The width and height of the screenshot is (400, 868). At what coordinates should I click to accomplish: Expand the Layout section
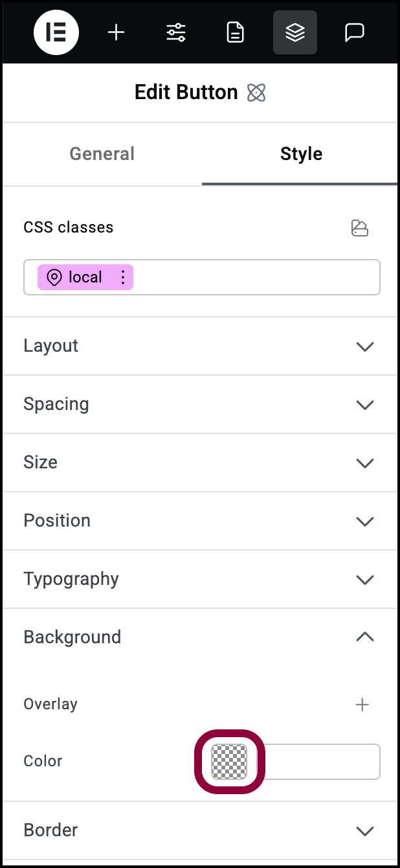[364, 346]
